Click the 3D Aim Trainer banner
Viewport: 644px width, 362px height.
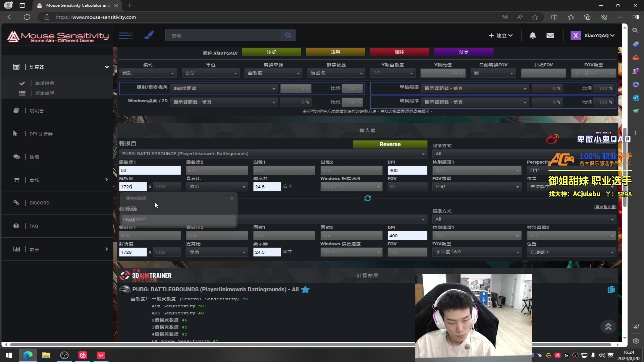click(x=145, y=276)
